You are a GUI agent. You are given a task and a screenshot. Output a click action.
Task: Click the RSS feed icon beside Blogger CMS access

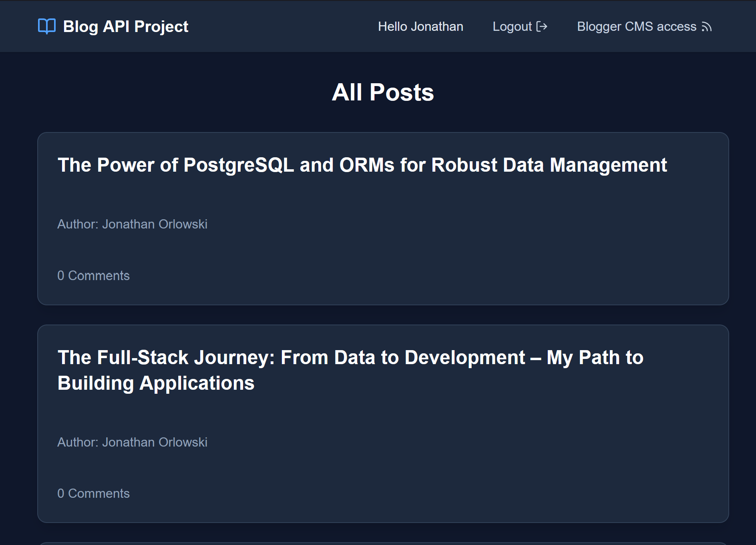[707, 26]
